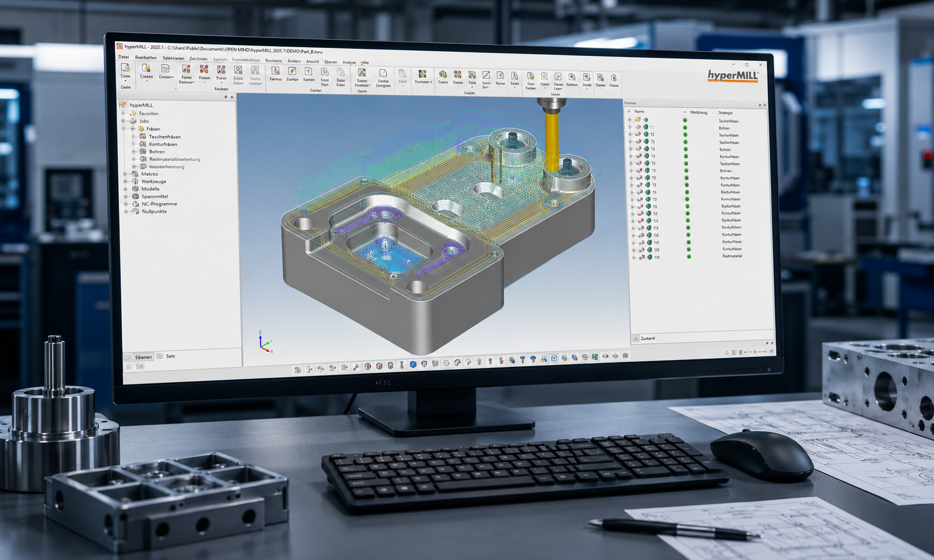
Task: Click the yellow milling tool in the 3D viewport
Action: point(552,141)
